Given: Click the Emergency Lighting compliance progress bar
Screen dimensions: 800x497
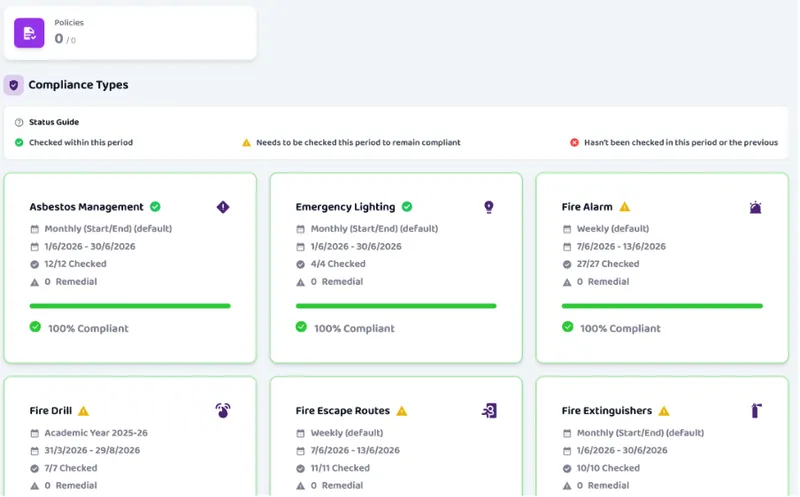Looking at the screenshot, I should click(396, 306).
